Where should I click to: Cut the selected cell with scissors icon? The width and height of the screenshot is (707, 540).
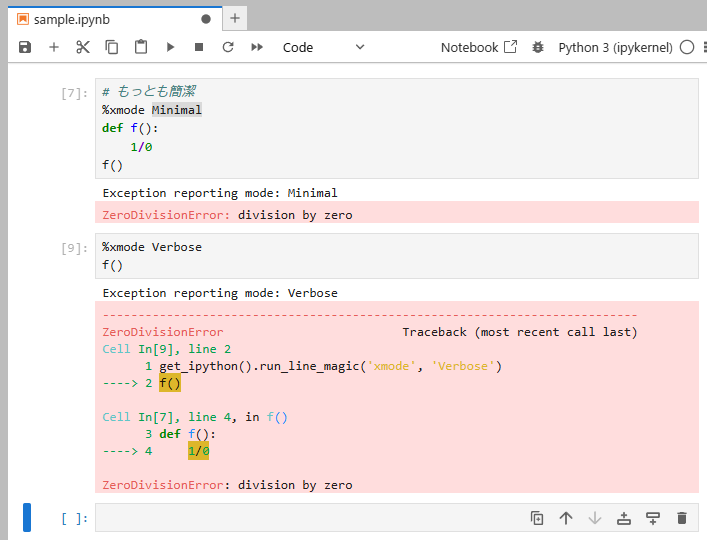click(83, 47)
